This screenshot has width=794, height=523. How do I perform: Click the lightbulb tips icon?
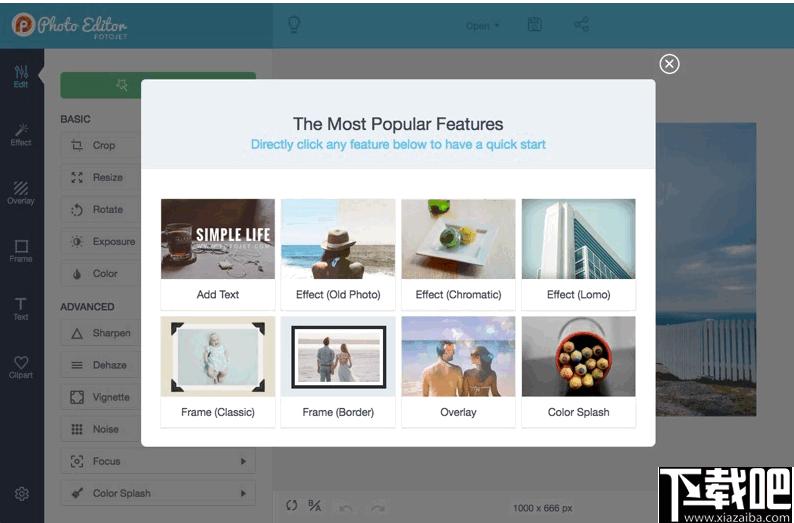tap(294, 24)
